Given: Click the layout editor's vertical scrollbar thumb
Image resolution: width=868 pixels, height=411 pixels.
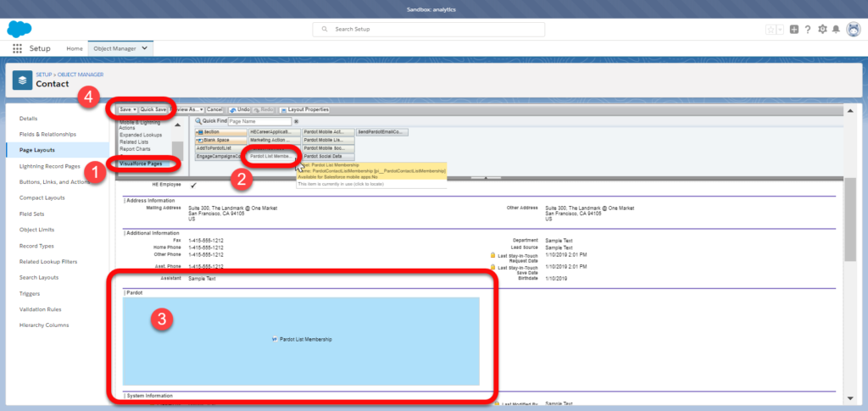Looking at the screenshot, I should click(850, 219).
